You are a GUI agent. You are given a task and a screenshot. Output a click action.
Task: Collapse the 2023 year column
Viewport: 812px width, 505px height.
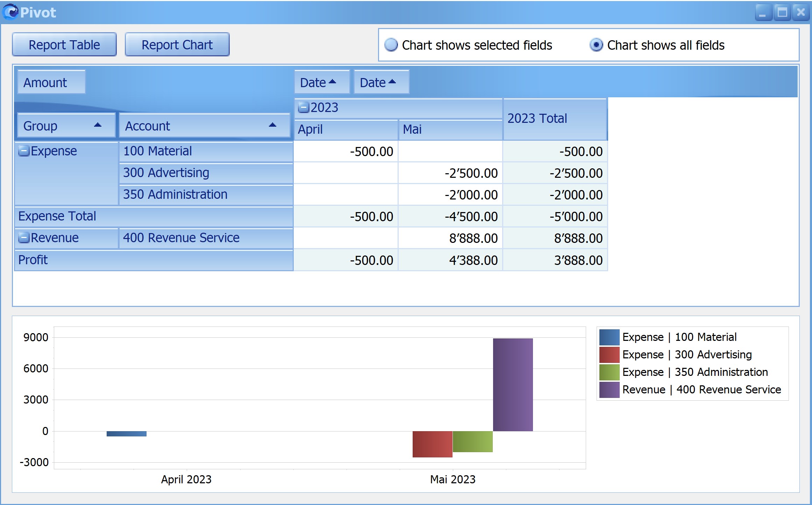pos(304,107)
